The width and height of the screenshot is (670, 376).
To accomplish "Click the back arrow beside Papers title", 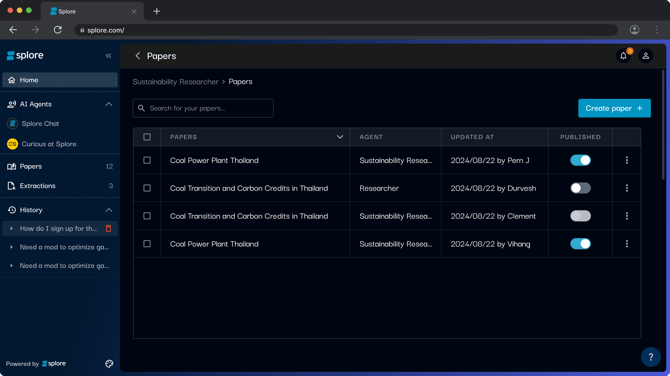I will (x=138, y=56).
